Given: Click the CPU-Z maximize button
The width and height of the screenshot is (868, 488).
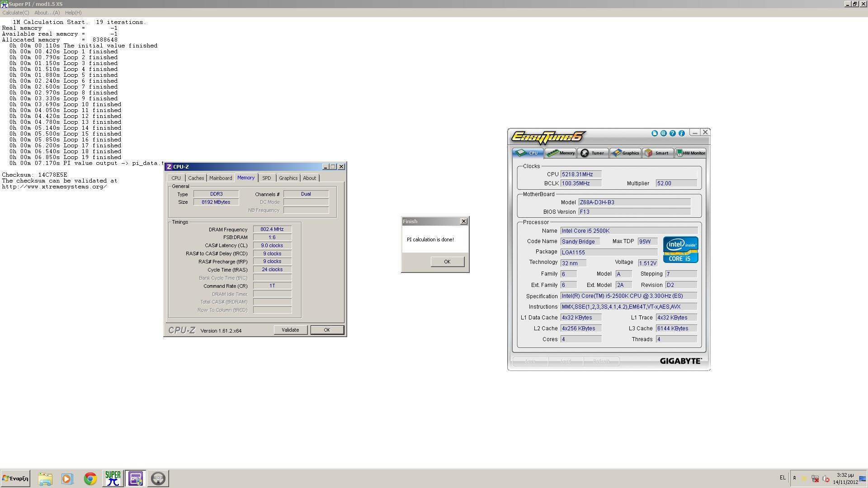Looking at the screenshot, I should tap(333, 167).
